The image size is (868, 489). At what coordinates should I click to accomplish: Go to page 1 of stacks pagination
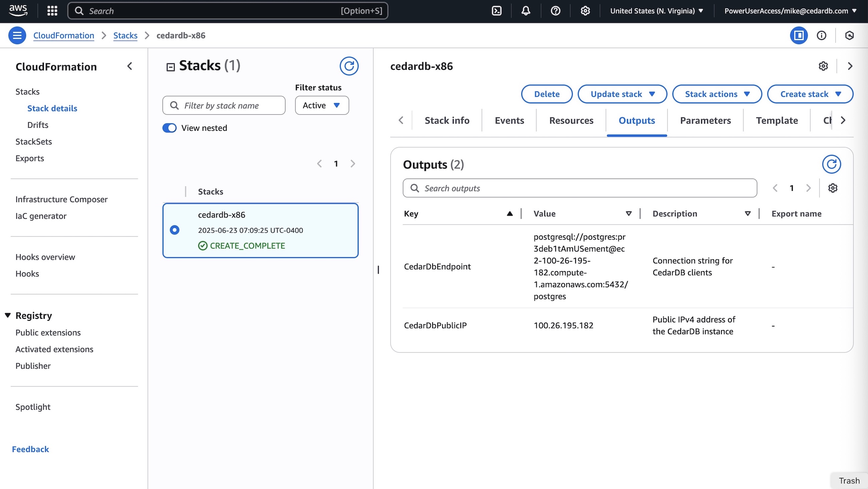point(336,164)
